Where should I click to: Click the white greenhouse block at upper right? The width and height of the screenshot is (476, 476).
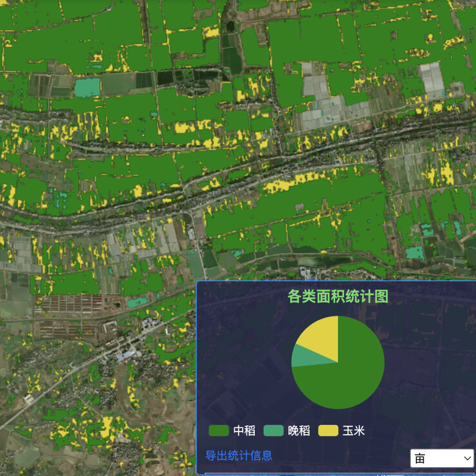pos(432,79)
